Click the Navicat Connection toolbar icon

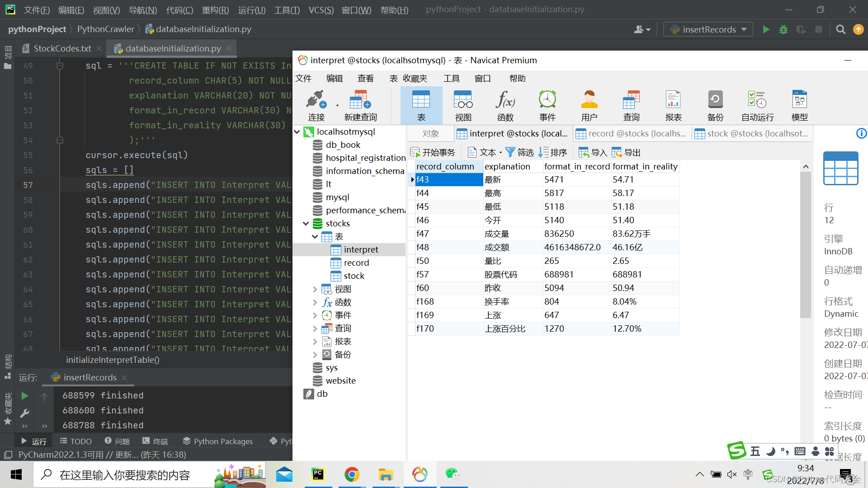tap(316, 106)
